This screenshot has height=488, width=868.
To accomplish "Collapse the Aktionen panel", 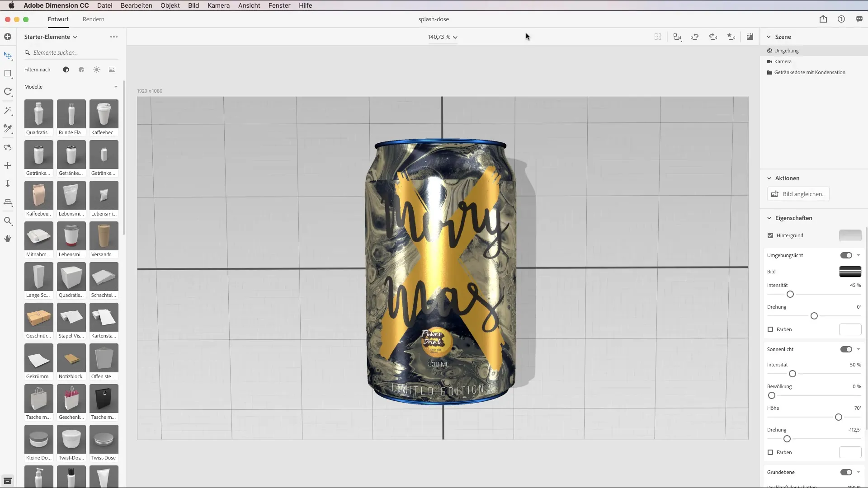I will (x=769, y=178).
